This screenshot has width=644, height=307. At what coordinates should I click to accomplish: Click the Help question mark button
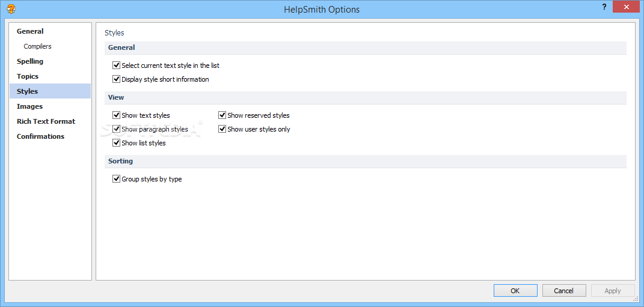pos(604,7)
